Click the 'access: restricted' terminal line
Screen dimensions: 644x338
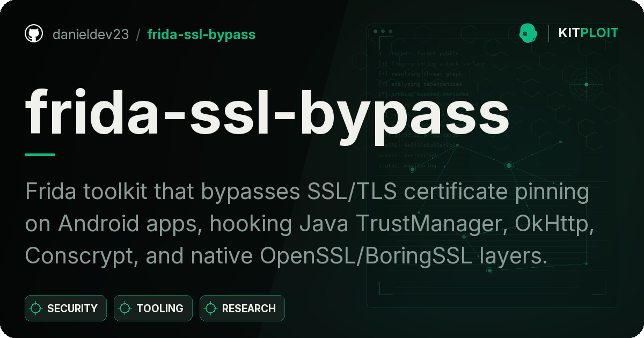coord(407,156)
